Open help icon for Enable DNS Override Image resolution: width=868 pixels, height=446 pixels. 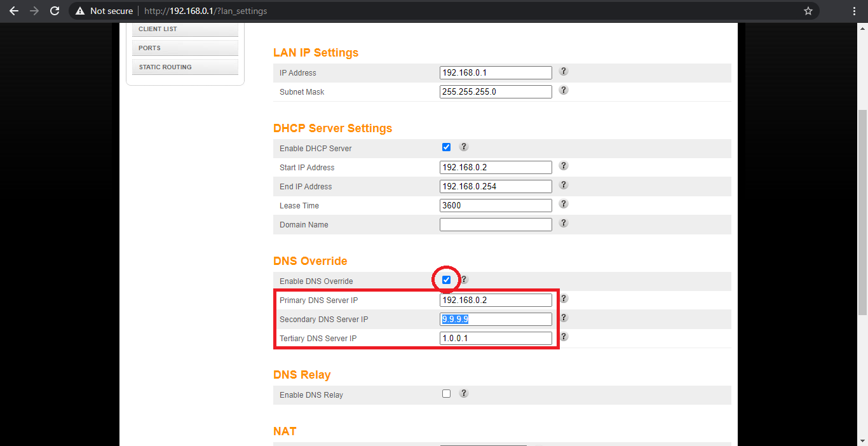(464, 280)
